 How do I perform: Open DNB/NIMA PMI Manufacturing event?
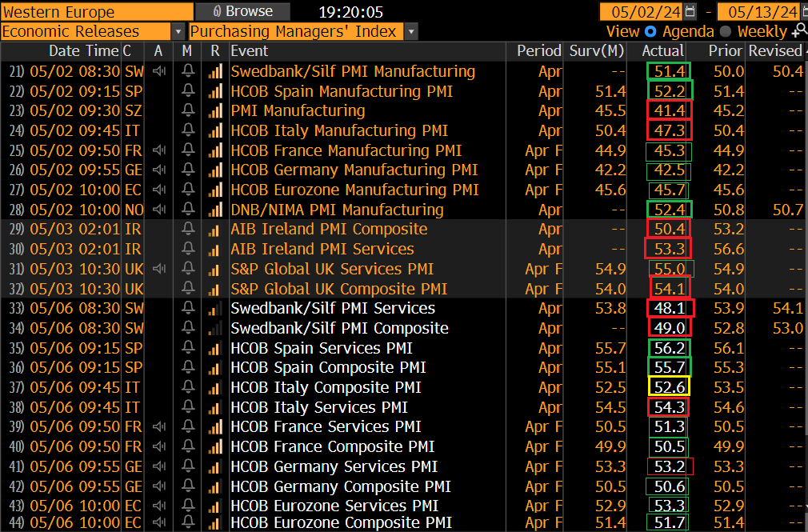pos(337,210)
